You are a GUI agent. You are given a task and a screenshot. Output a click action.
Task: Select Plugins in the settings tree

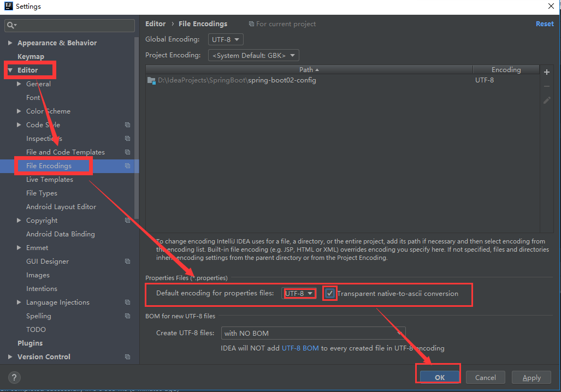30,343
